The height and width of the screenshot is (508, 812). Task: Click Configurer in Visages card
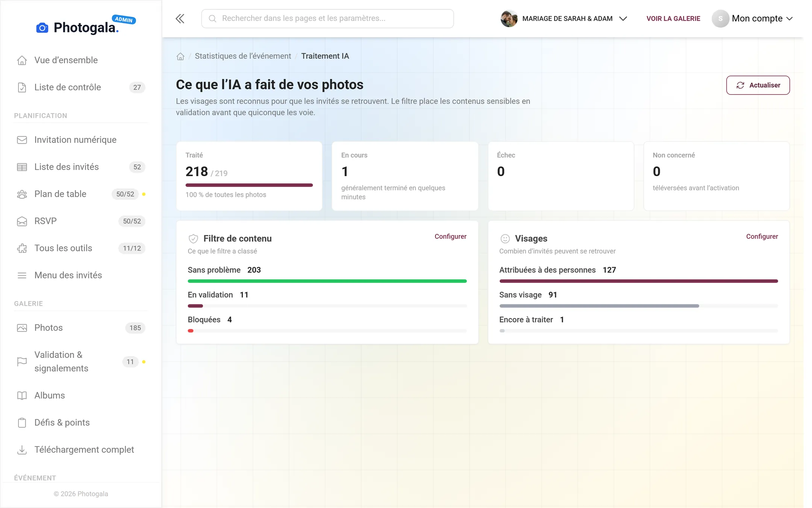coord(762,236)
